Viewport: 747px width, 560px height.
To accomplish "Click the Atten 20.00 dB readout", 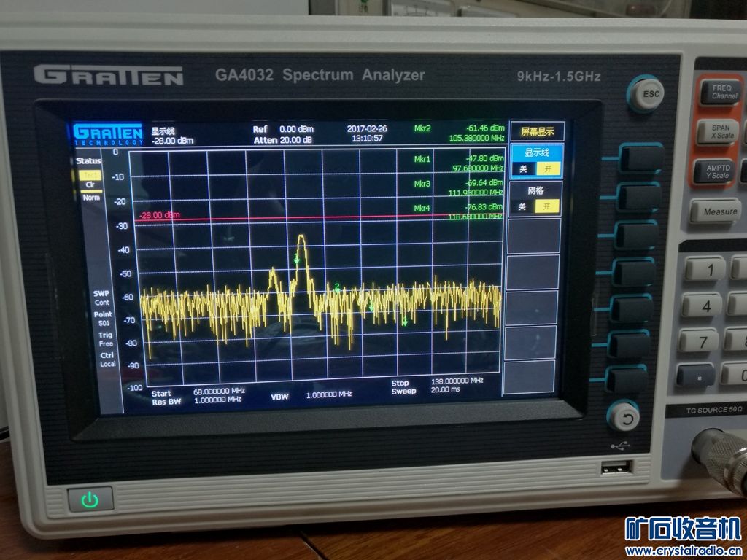I will pyautogui.click(x=282, y=140).
